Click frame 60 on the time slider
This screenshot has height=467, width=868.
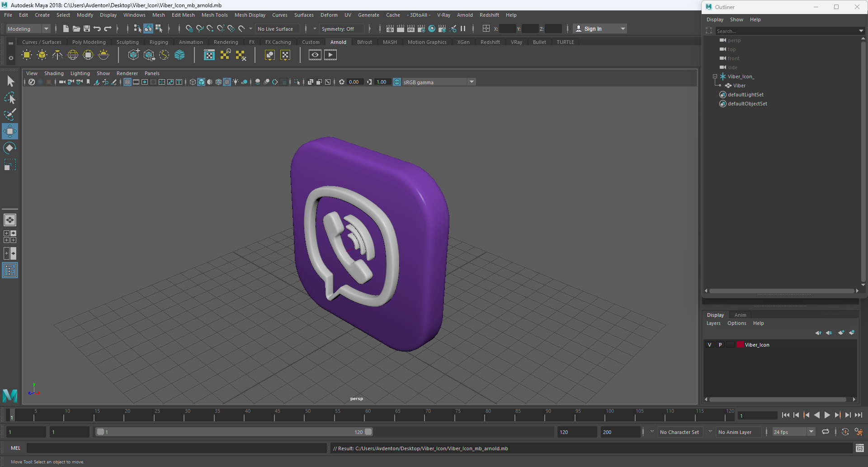[368, 415]
